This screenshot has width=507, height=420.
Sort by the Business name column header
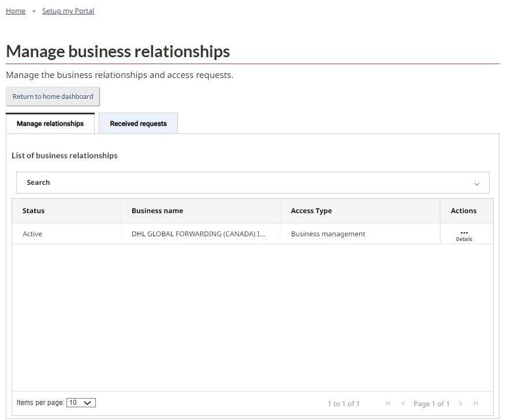tap(157, 211)
